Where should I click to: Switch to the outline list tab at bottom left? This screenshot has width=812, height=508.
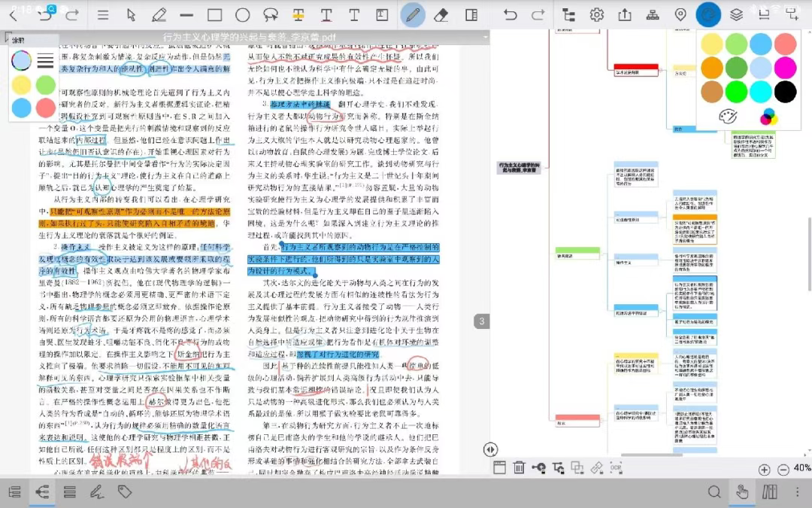click(x=14, y=491)
